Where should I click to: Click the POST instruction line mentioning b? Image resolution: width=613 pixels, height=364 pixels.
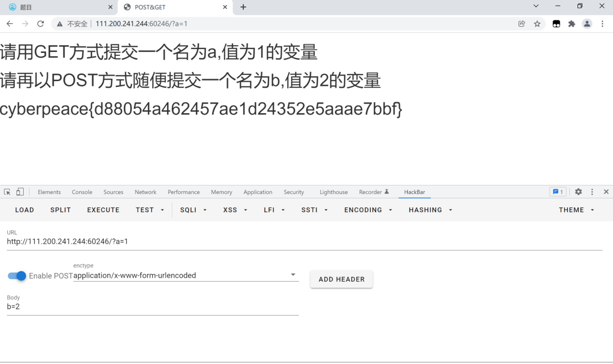[191, 80]
